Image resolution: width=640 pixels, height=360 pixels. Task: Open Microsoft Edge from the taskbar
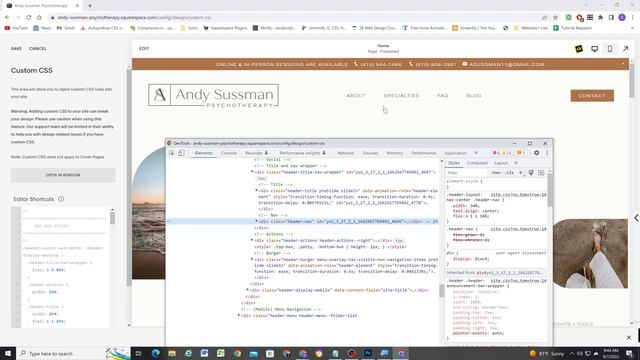tap(156, 353)
